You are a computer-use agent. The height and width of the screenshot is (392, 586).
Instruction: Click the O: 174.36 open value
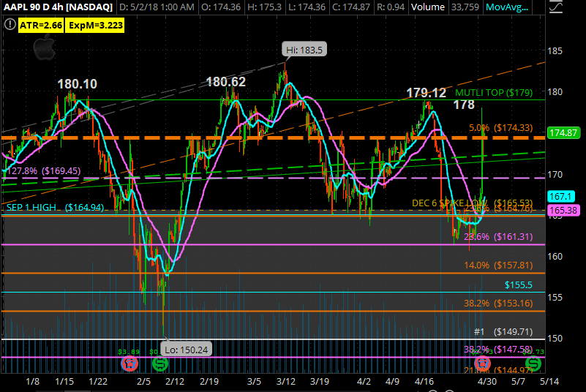[x=221, y=7]
